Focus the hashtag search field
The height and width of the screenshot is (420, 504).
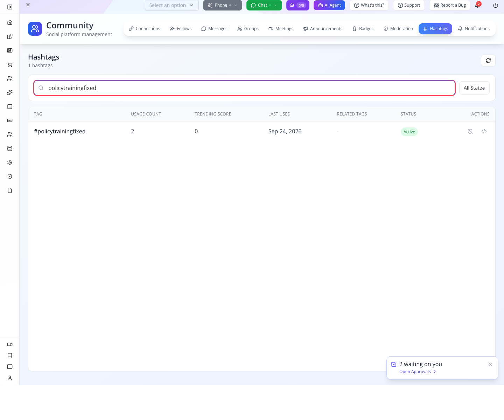click(245, 88)
